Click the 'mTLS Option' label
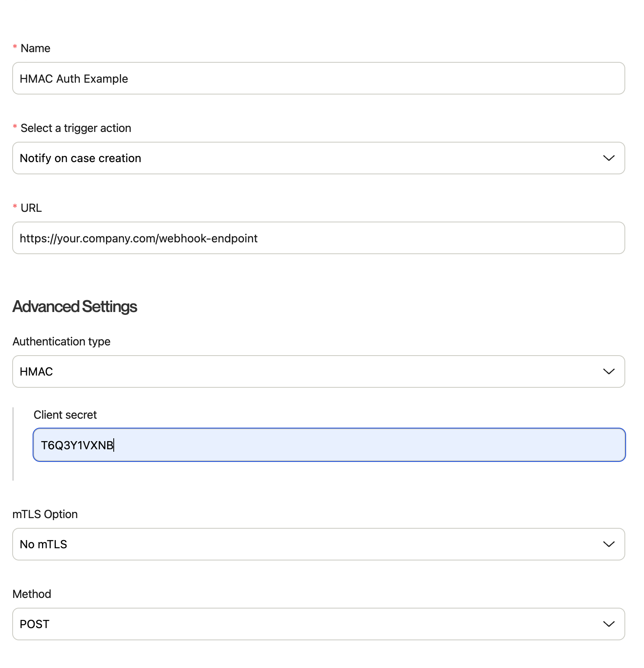This screenshot has width=644, height=668. pos(45,514)
